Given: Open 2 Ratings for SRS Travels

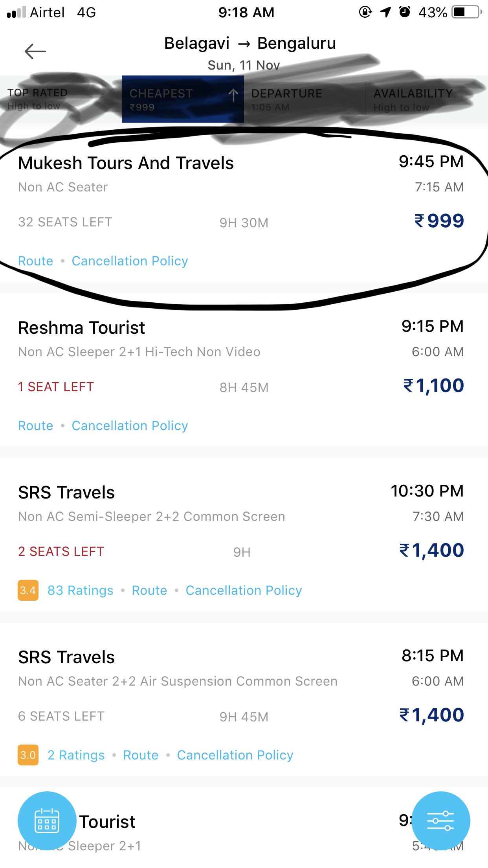Looking at the screenshot, I should click(x=76, y=755).
